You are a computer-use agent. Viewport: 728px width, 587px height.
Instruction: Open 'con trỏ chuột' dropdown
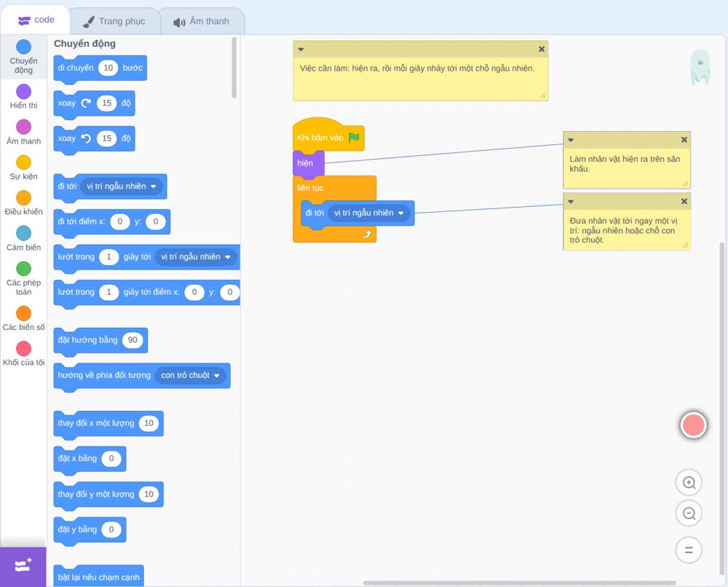pos(190,375)
